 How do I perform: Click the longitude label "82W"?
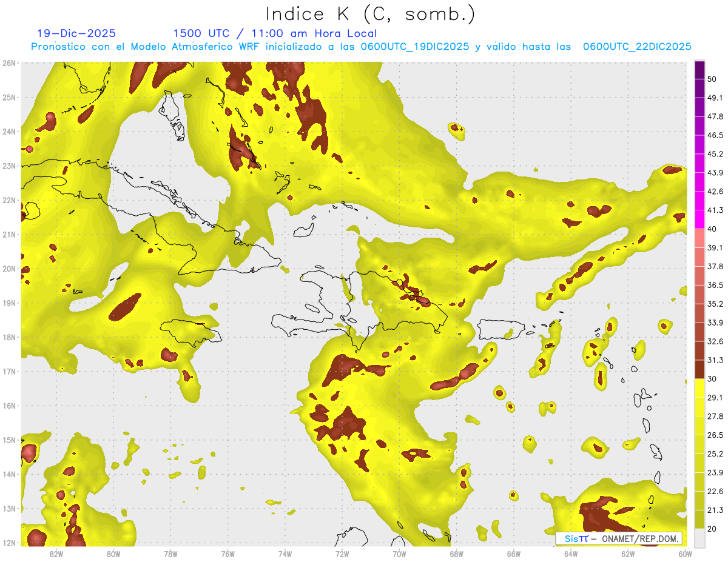pos(56,554)
